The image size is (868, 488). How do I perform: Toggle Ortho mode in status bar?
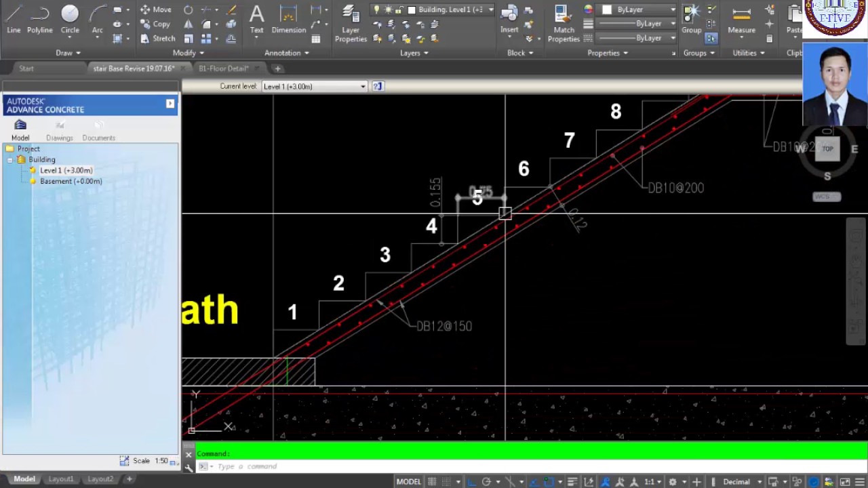[x=471, y=482]
